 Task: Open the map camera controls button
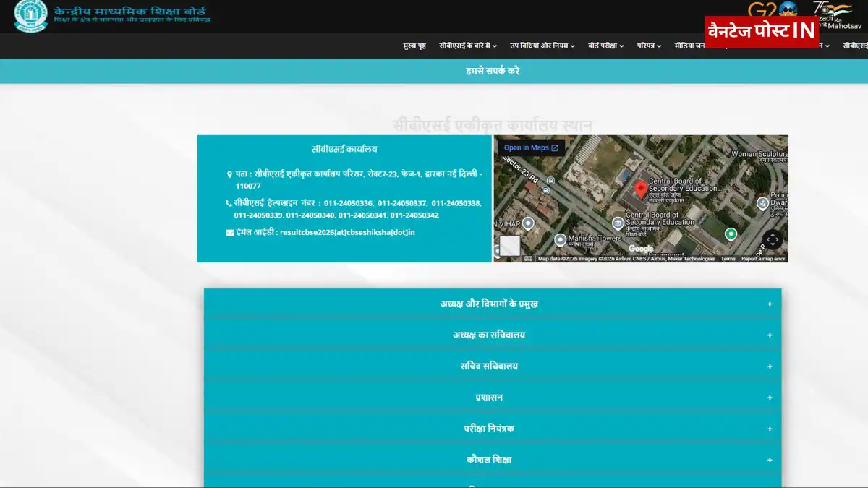[773, 239]
